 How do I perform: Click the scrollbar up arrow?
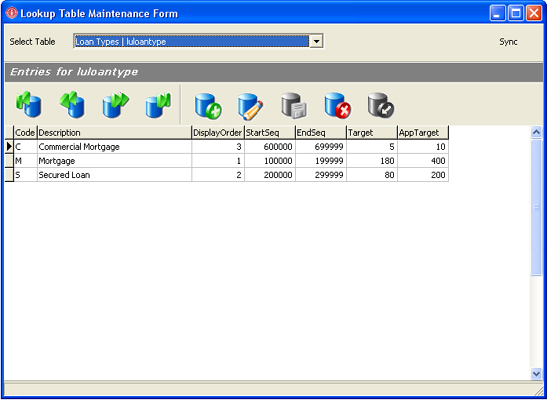[536, 132]
